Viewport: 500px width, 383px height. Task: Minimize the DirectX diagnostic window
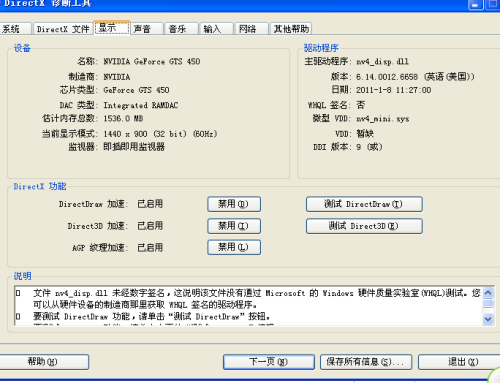tap(476, 5)
